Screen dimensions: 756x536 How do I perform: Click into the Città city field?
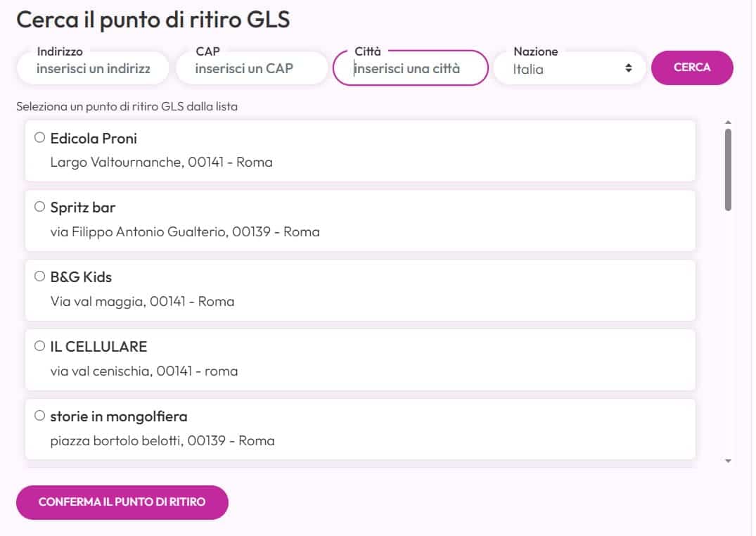410,68
